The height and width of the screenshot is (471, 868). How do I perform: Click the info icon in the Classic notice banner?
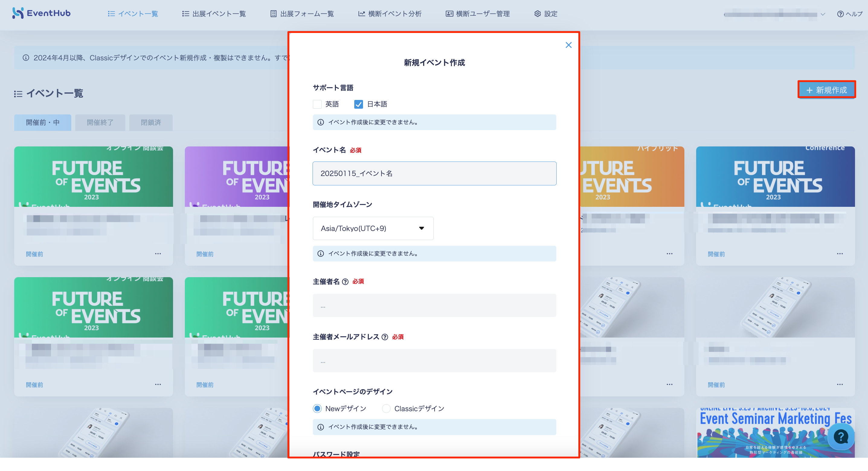pyautogui.click(x=26, y=58)
